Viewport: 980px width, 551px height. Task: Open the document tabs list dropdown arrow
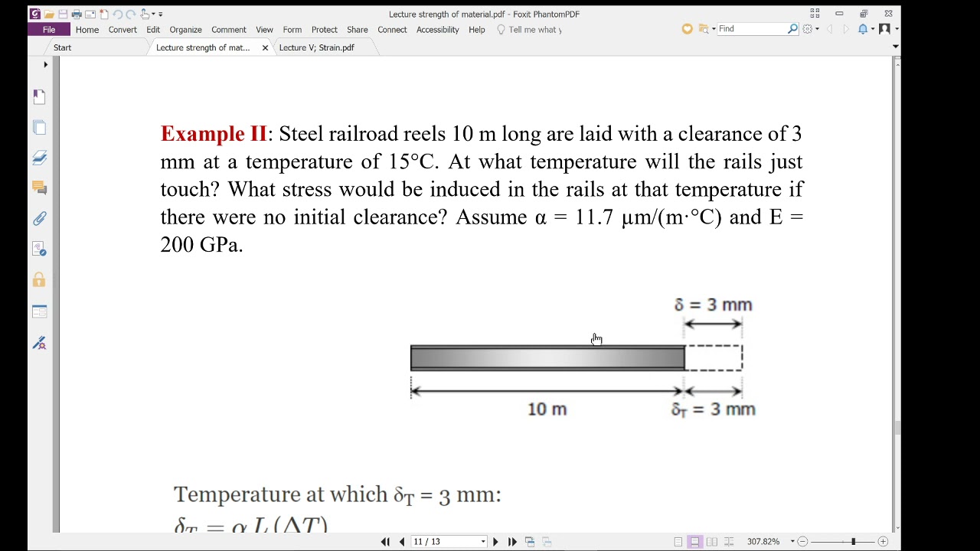[x=895, y=47]
